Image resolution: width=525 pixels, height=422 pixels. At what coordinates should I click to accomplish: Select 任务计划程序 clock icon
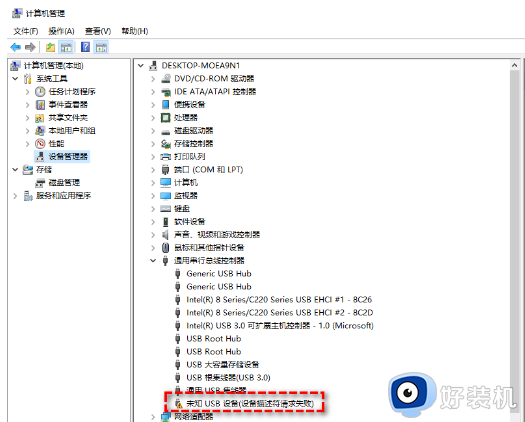[x=40, y=92]
